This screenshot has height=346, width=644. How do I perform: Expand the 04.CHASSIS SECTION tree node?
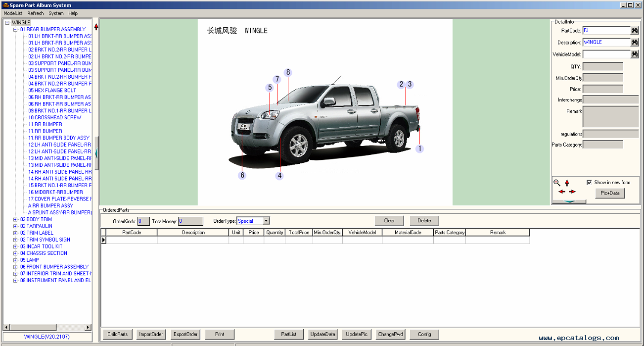click(15, 253)
